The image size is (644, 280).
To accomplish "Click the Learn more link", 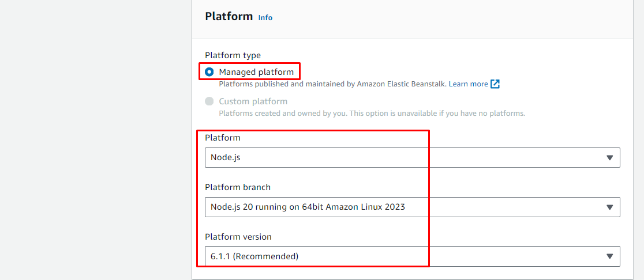I will click(x=468, y=84).
